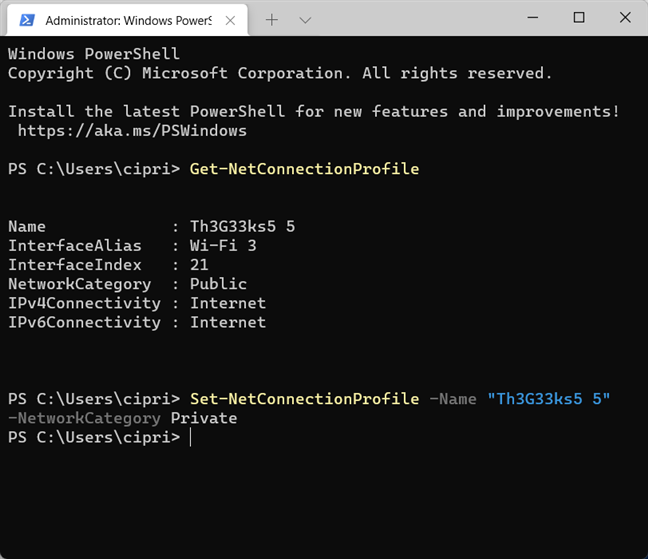Image resolution: width=648 pixels, height=559 pixels.
Task: Close the Terminal window
Action: pos(625,17)
